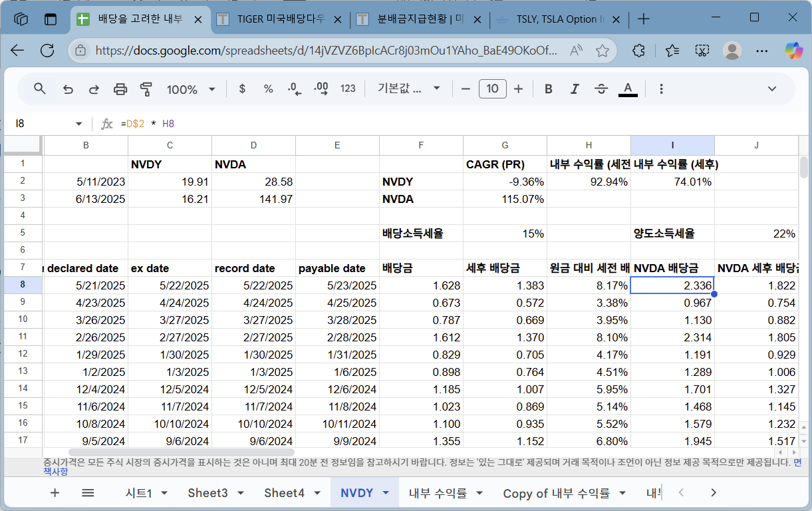
Task: Add a new sheet with plus icon
Action: 55,492
